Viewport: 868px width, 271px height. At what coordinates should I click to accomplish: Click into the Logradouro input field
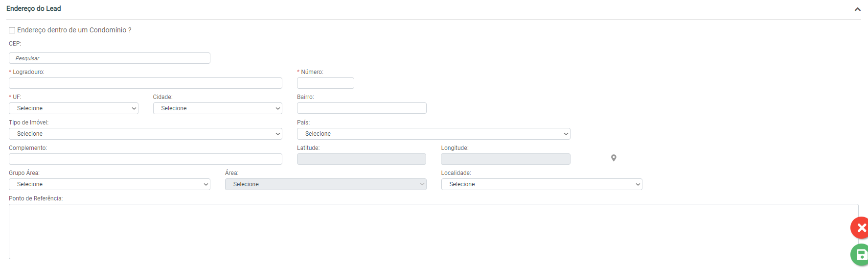coord(145,83)
